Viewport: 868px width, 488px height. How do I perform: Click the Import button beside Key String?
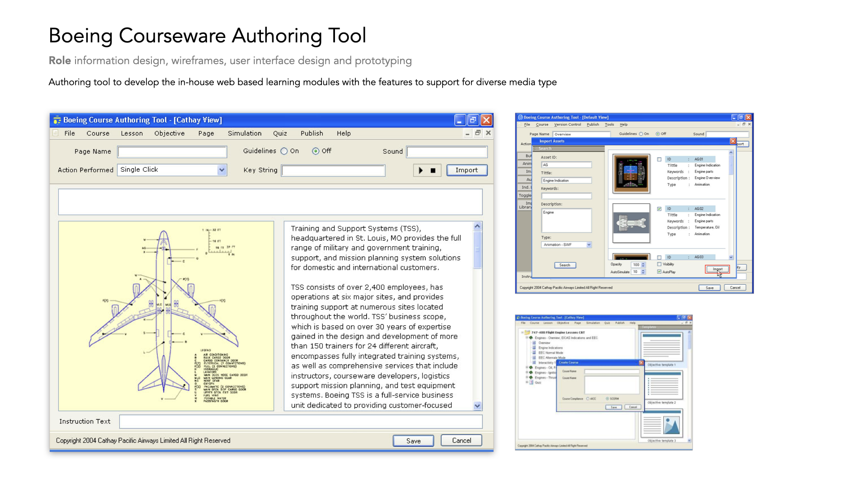click(467, 170)
